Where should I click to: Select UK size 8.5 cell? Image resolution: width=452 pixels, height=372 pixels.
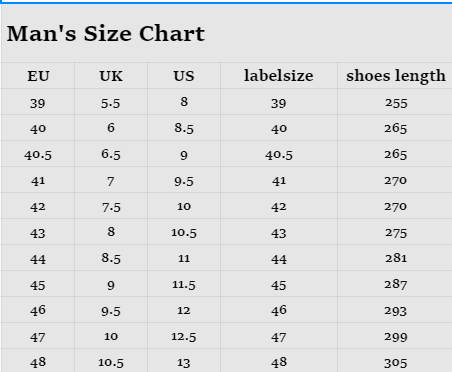(x=111, y=258)
